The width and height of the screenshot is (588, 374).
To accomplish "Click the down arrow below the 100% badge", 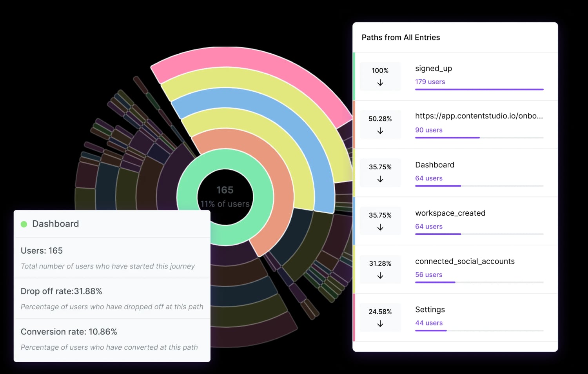I will tap(380, 82).
